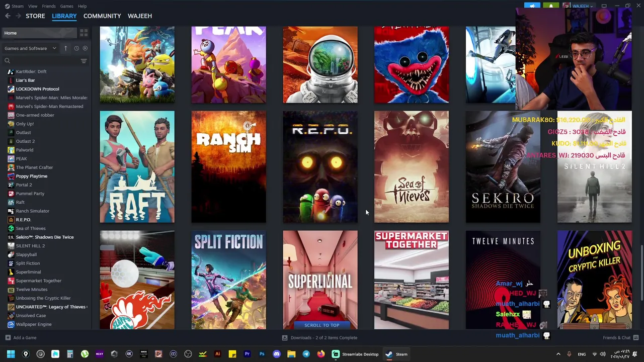Image resolution: width=644 pixels, height=362 pixels.
Task: Open Downloads 2 of 2 Items Complete
Action: click(324, 338)
